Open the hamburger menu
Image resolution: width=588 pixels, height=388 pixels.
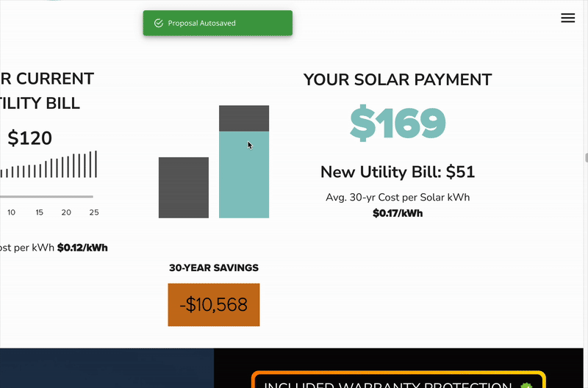click(x=567, y=18)
